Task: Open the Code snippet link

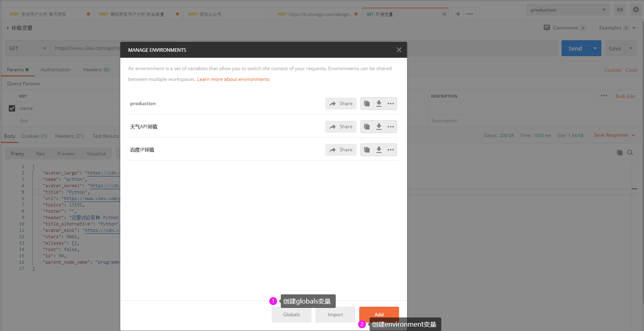Action: (x=631, y=70)
